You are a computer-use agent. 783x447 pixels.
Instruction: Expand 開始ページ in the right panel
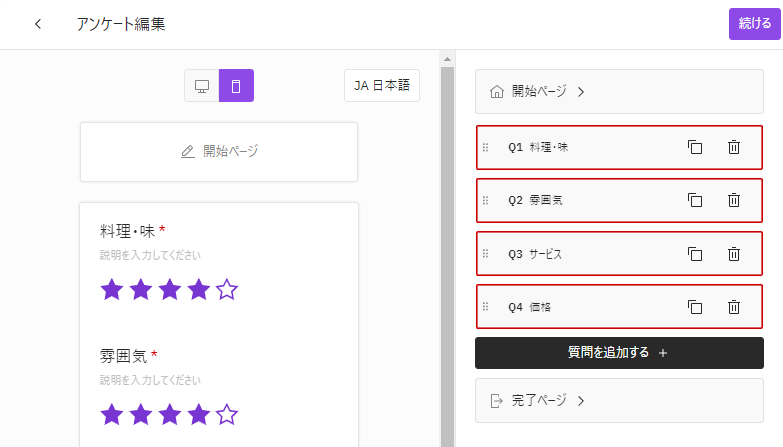619,92
